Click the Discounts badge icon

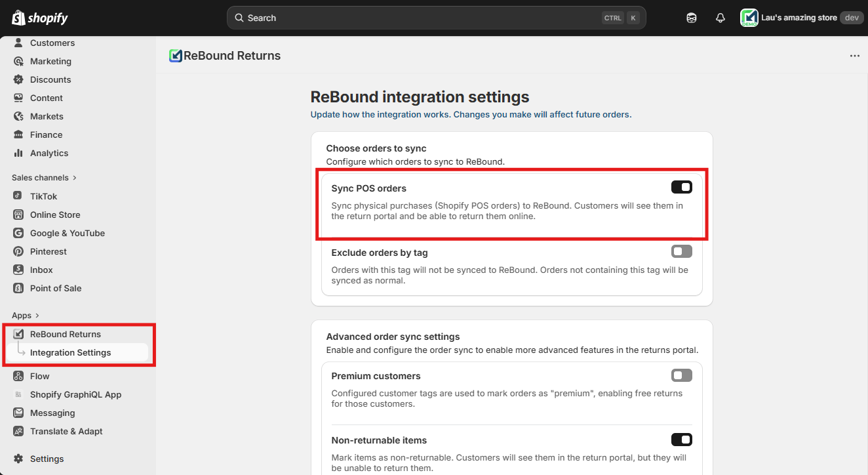tap(18, 79)
